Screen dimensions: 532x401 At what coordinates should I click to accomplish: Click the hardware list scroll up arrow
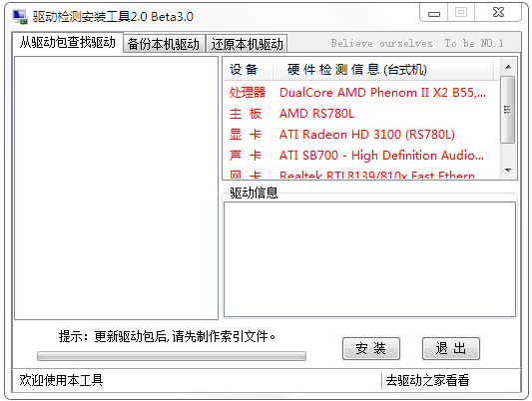(508, 67)
